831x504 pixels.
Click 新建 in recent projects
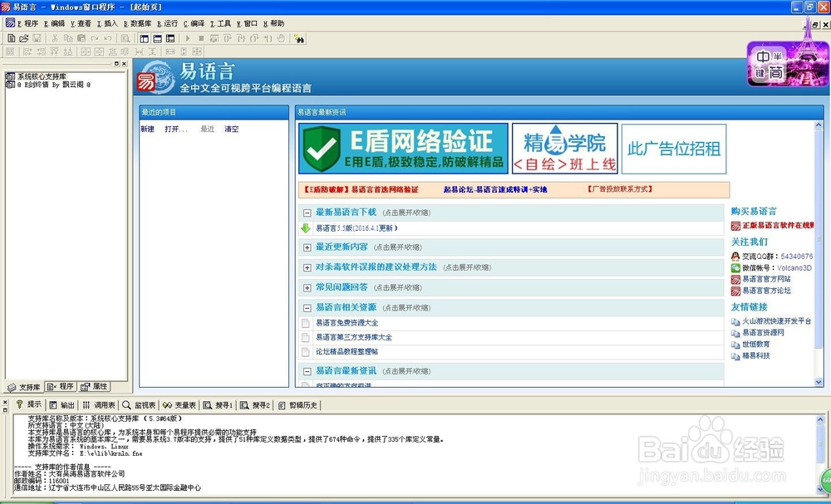[147, 130]
